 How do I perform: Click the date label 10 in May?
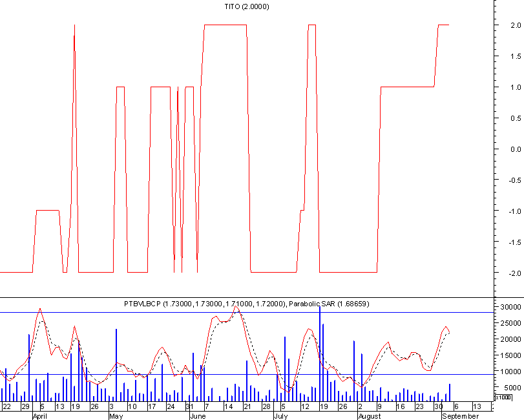[132, 406]
